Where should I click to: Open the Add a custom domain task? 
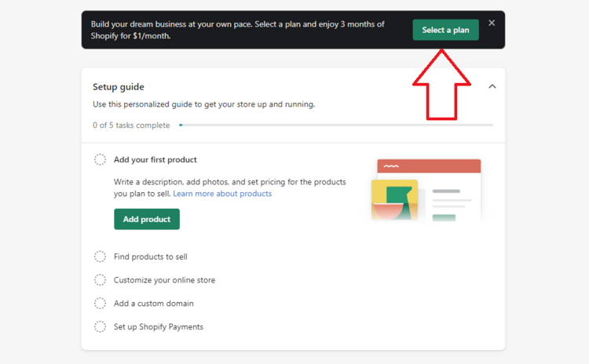click(154, 304)
